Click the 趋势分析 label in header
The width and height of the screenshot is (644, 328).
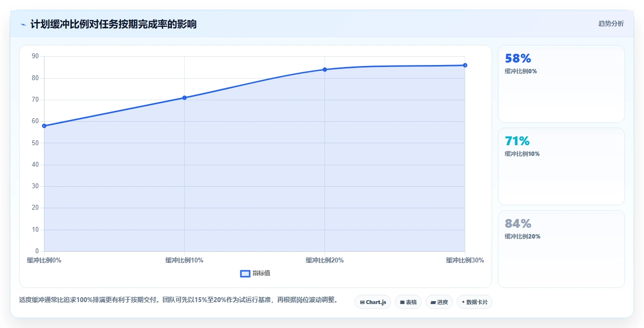point(611,23)
